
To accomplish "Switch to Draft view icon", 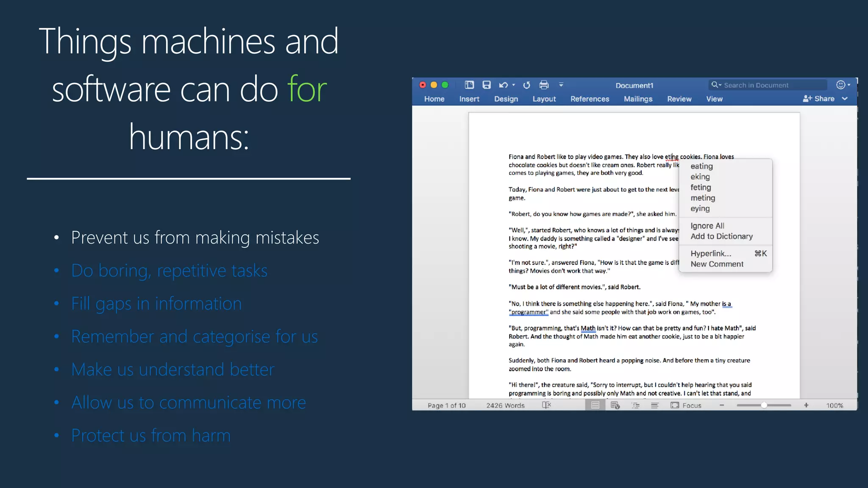I will point(654,405).
